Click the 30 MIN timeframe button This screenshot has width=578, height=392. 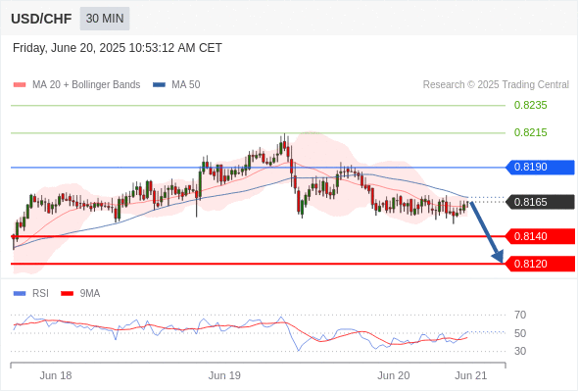click(105, 19)
